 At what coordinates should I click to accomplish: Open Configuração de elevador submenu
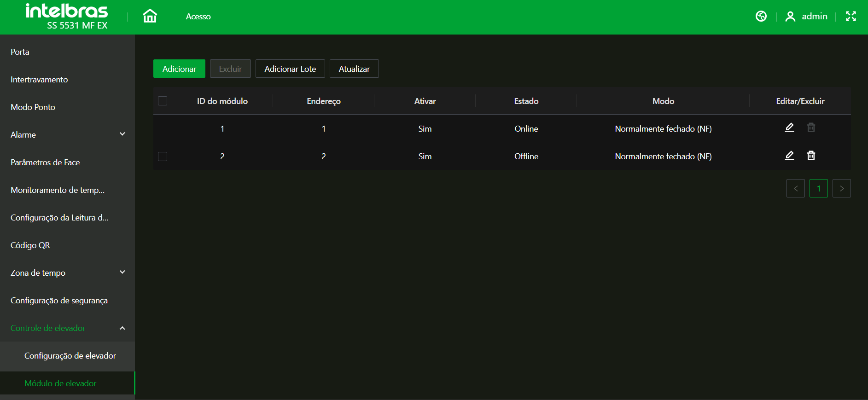click(x=67, y=356)
